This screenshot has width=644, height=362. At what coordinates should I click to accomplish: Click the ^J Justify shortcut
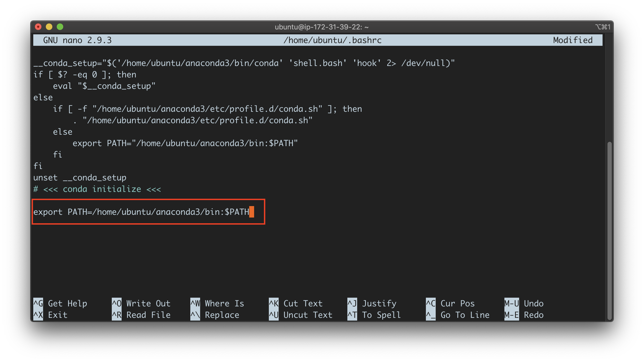[372, 303]
